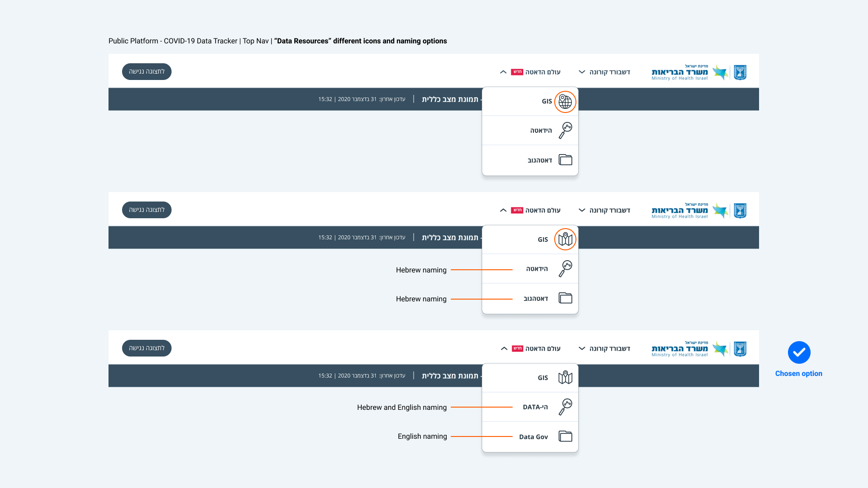Image resolution: width=868 pixels, height=488 pixels.
Task: Click the map GIS icon in the third mockup
Action: (x=565, y=378)
